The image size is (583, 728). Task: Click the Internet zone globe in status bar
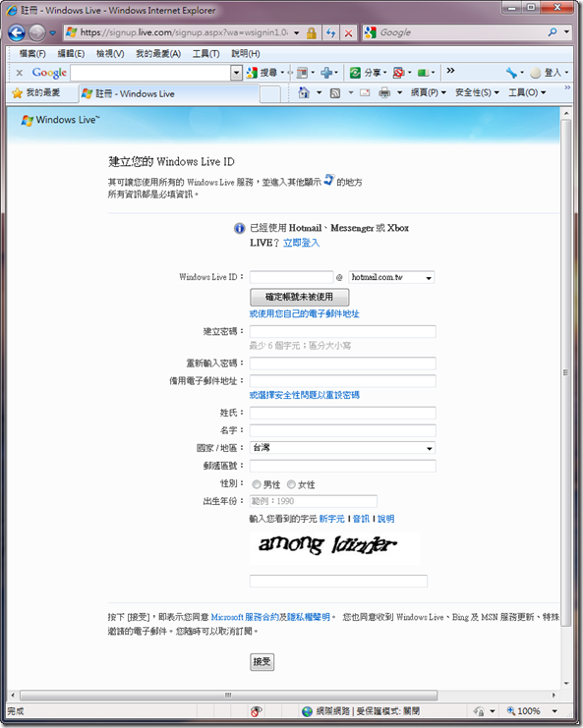point(307,711)
